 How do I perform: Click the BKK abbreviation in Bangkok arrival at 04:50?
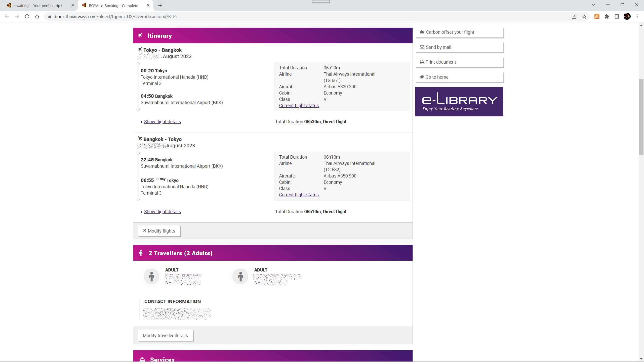point(217,103)
